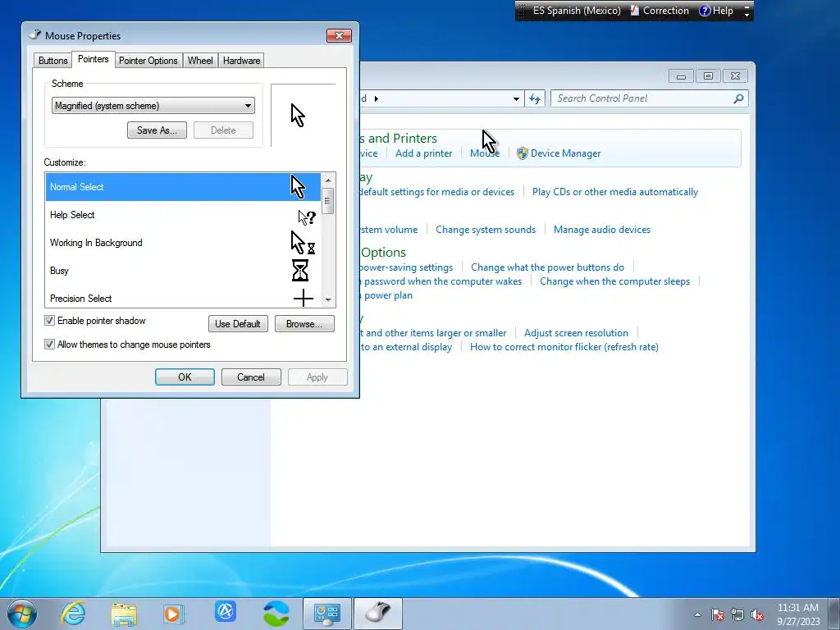Click the Working In Background cursor icon

[303, 243]
